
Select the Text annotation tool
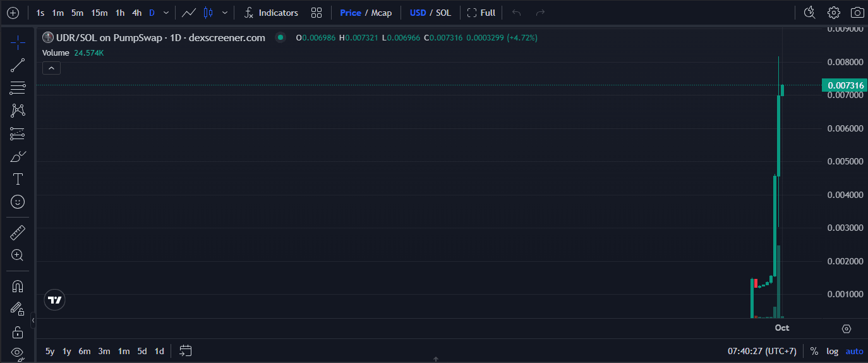18,179
